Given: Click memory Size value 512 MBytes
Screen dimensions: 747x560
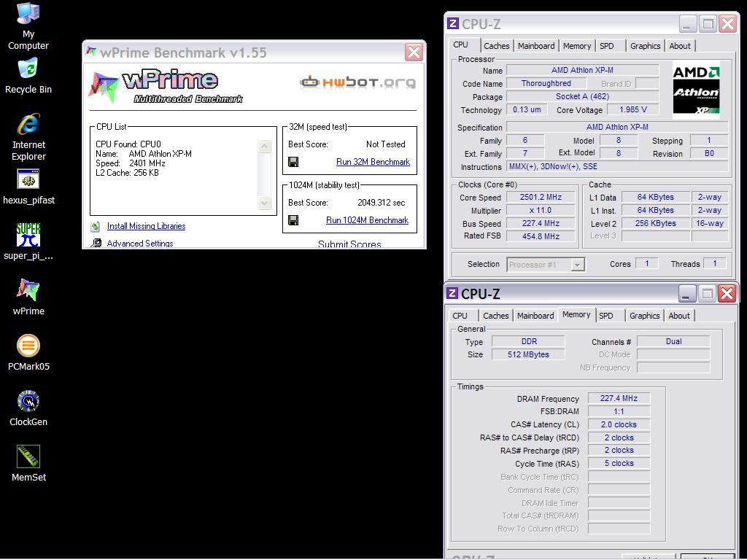Looking at the screenshot, I should 528,354.
